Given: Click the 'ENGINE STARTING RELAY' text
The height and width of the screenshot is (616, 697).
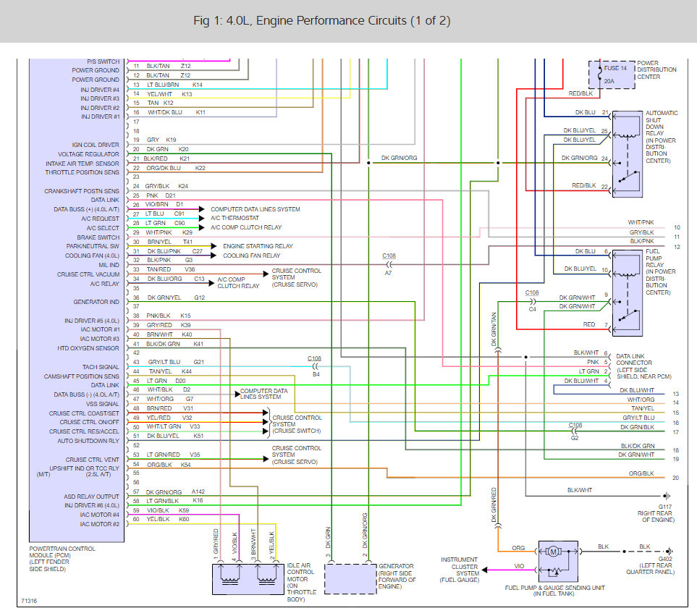Looking at the screenshot, I should (258, 246).
